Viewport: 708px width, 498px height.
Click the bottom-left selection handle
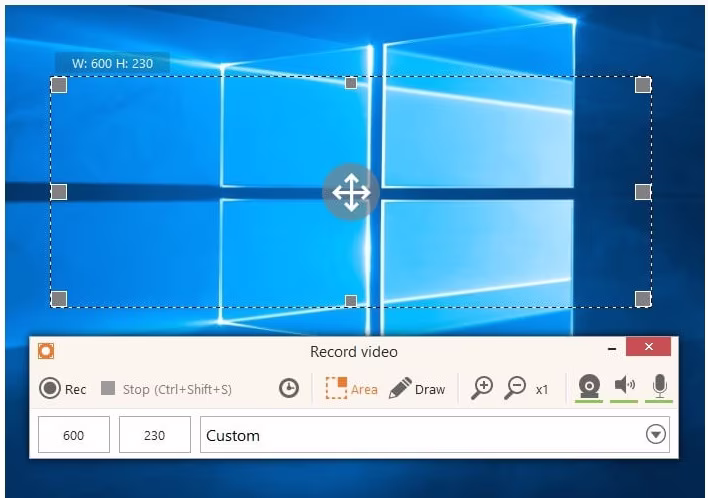pyautogui.click(x=59, y=298)
